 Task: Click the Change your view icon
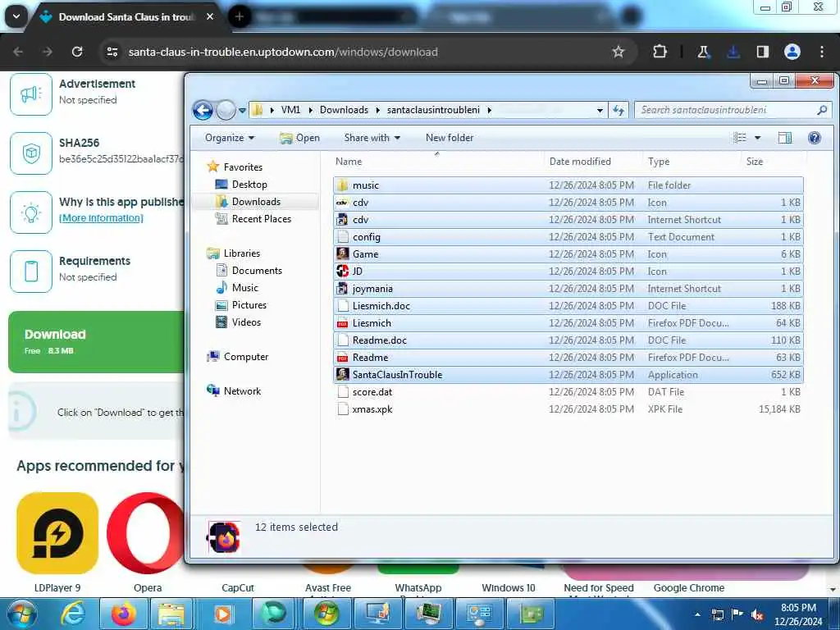click(x=740, y=138)
